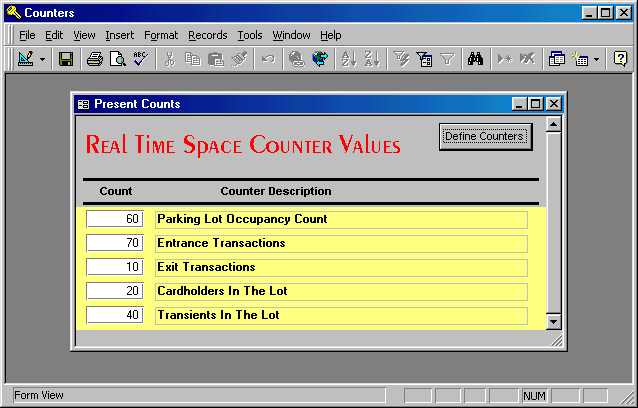Click Filter By Form icon
The height and width of the screenshot is (408, 638).
pos(424,59)
